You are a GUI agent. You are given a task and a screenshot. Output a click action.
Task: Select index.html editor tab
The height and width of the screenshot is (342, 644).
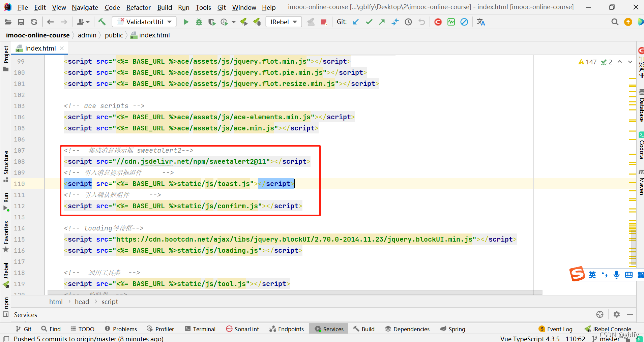point(40,48)
